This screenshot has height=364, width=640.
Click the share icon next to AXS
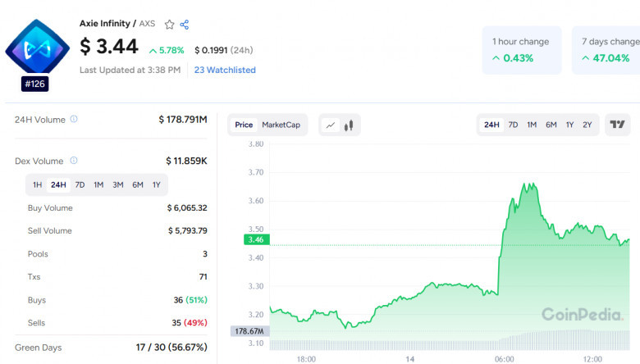(x=185, y=25)
